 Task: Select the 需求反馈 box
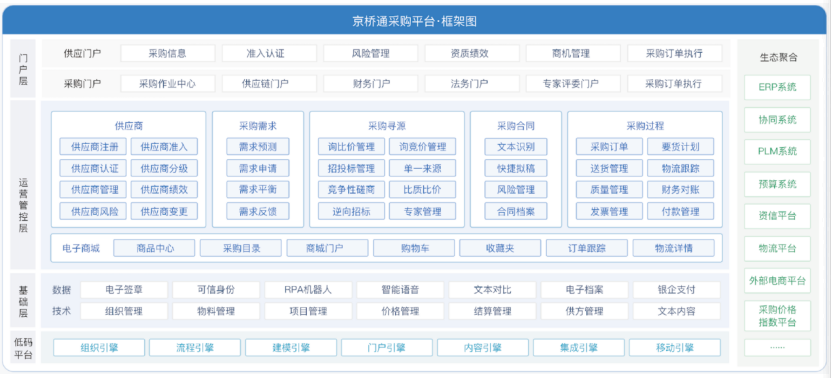pyautogui.click(x=258, y=211)
